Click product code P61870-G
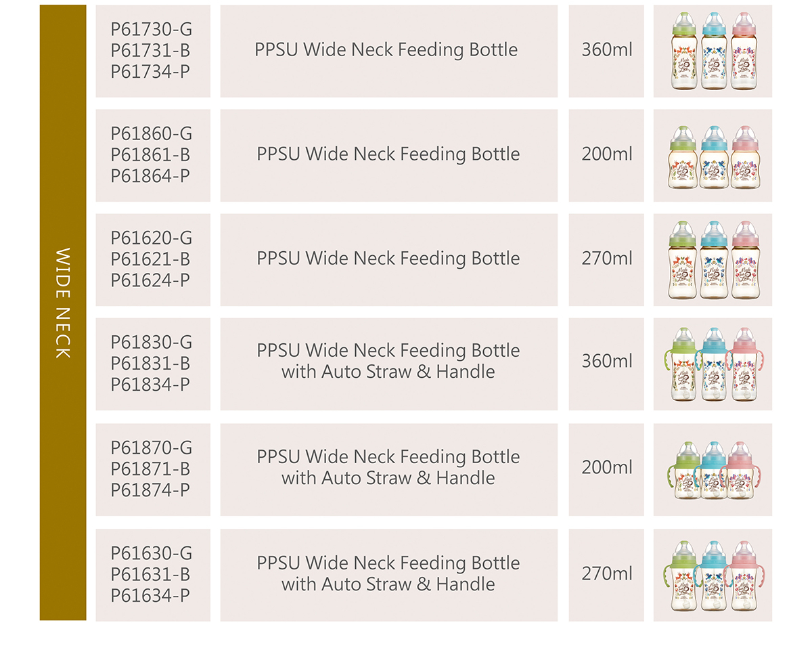The height and width of the screenshot is (671, 812). coord(151,448)
